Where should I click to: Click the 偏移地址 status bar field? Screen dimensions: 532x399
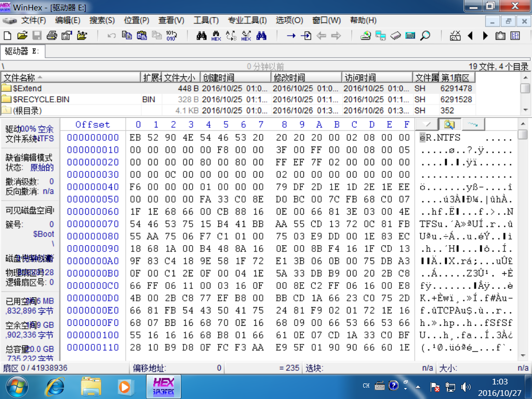coord(177,368)
